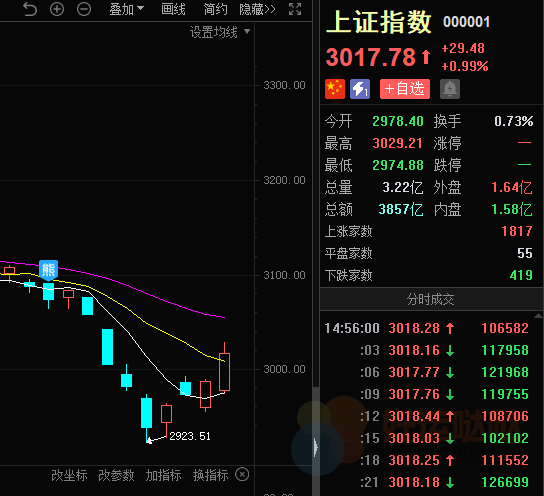This screenshot has height=496, width=544.
Task: Open the 叠加 overlay dropdown
Action: click(x=126, y=9)
